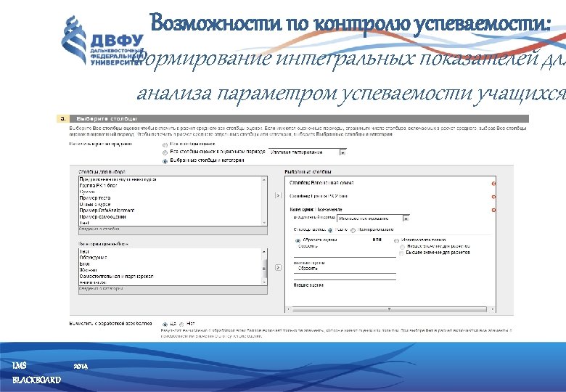Choose 'Пропорционально' weighting radio button
The height and width of the screenshot is (392, 566).
click(x=353, y=230)
